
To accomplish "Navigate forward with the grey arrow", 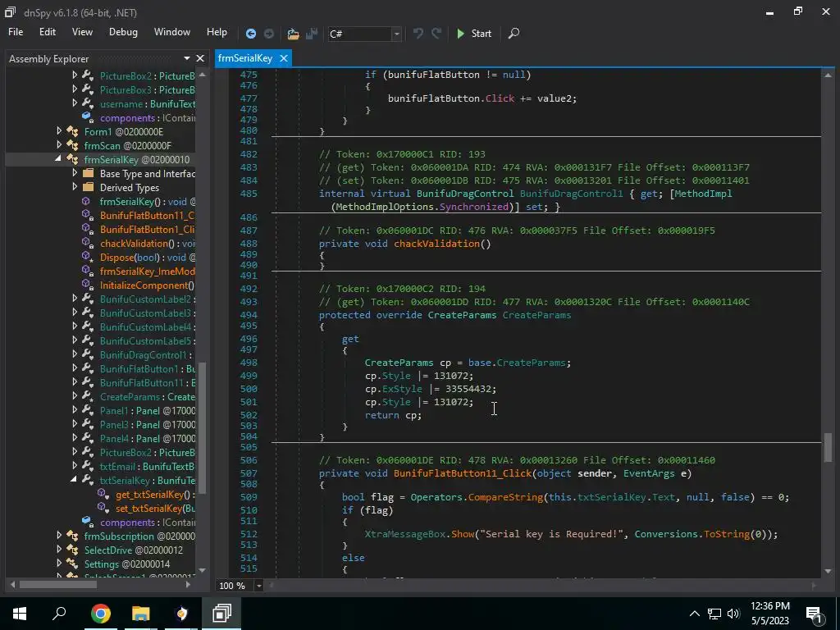I will click(269, 34).
